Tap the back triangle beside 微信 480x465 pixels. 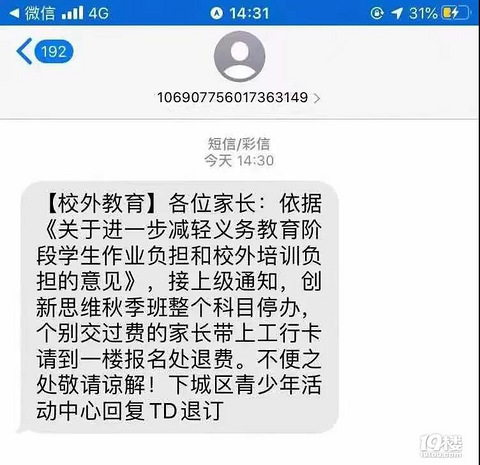[15, 13]
